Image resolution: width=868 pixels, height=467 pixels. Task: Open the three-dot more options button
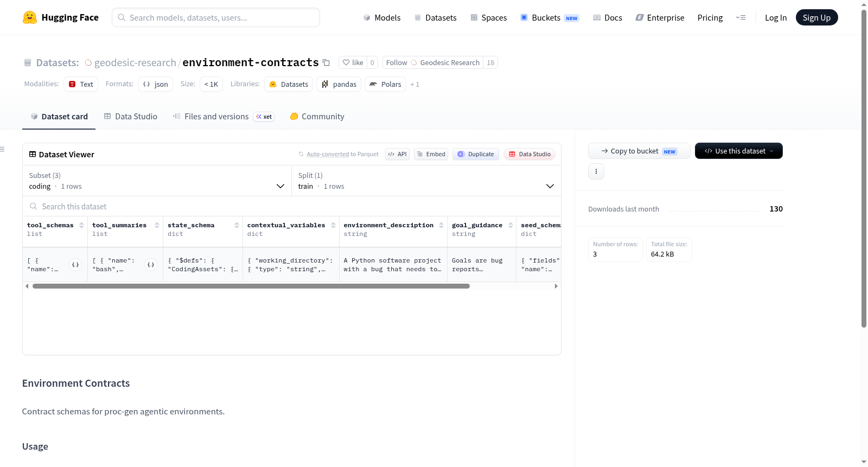coord(596,171)
